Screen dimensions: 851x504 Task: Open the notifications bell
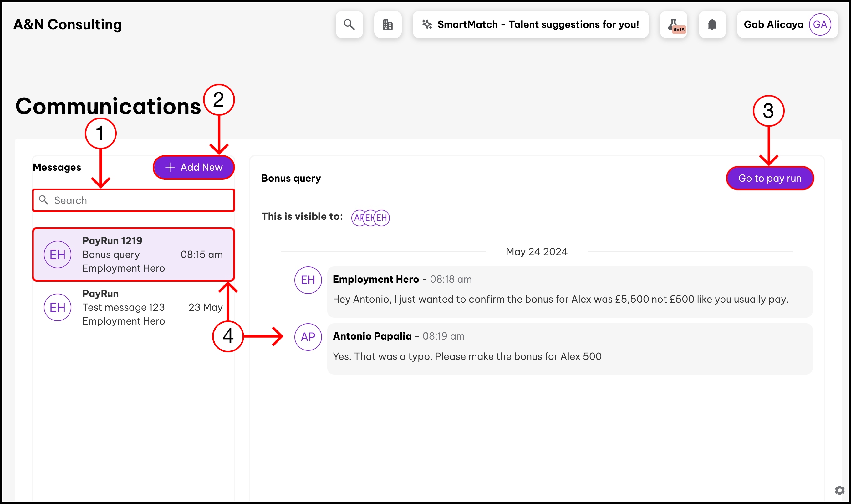pyautogui.click(x=712, y=24)
